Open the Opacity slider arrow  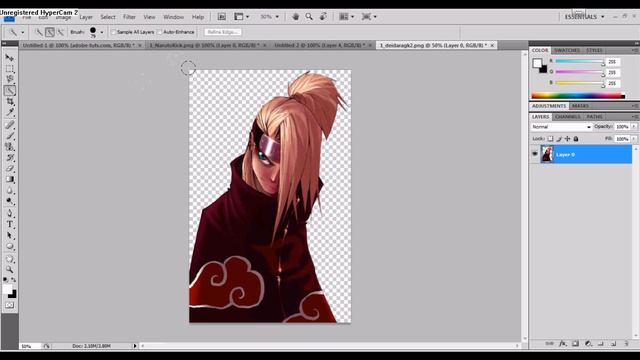634,127
